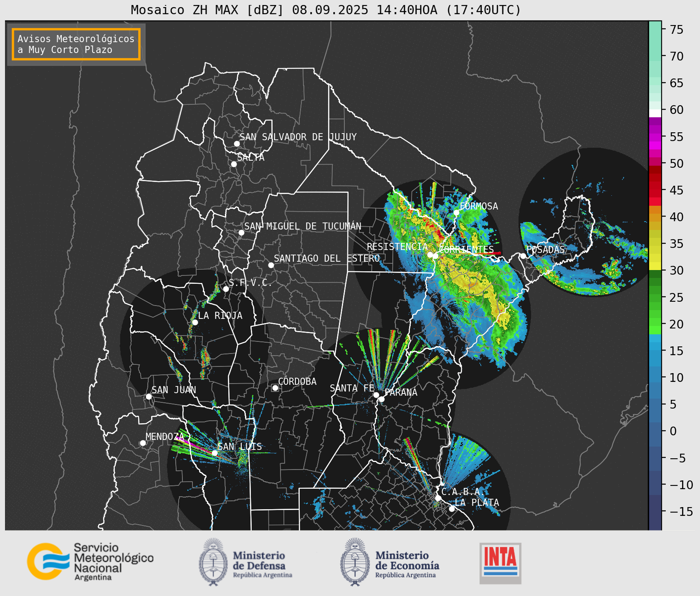Image resolution: width=700 pixels, height=596 pixels.
Task: Click the 70 tick label on the scale
Action: click(x=677, y=56)
